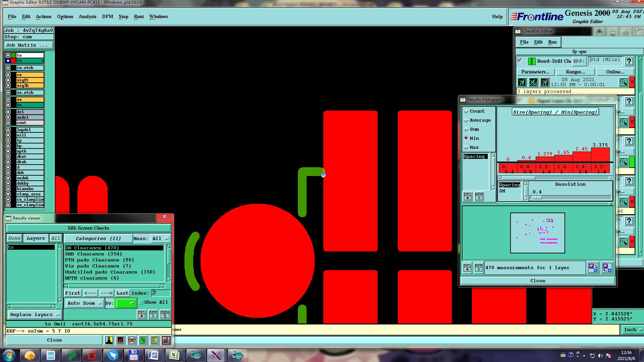Enable the Show All checkbox
The height and width of the screenshot is (362, 644).
point(142,302)
